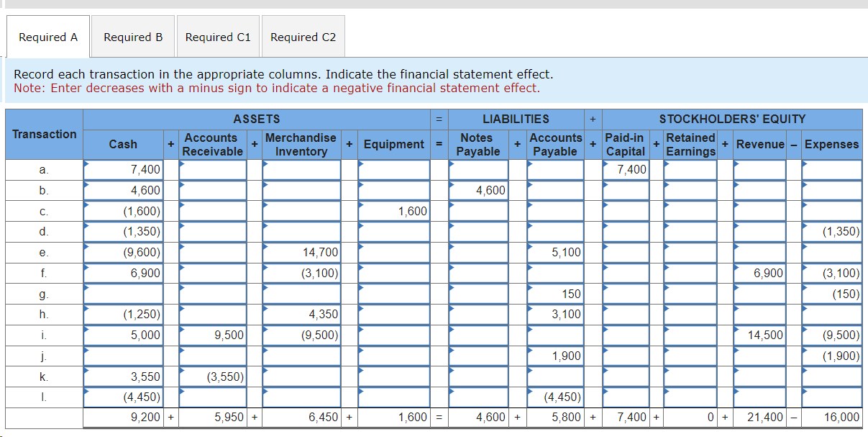Open the Required C1 tab
868x437 pixels.
pyautogui.click(x=218, y=36)
